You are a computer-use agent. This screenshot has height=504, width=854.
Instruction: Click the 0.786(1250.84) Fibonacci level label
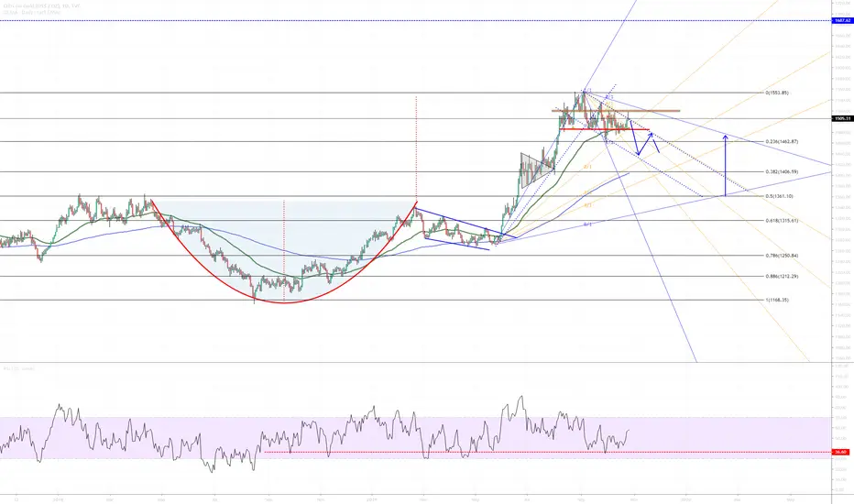tap(782, 255)
